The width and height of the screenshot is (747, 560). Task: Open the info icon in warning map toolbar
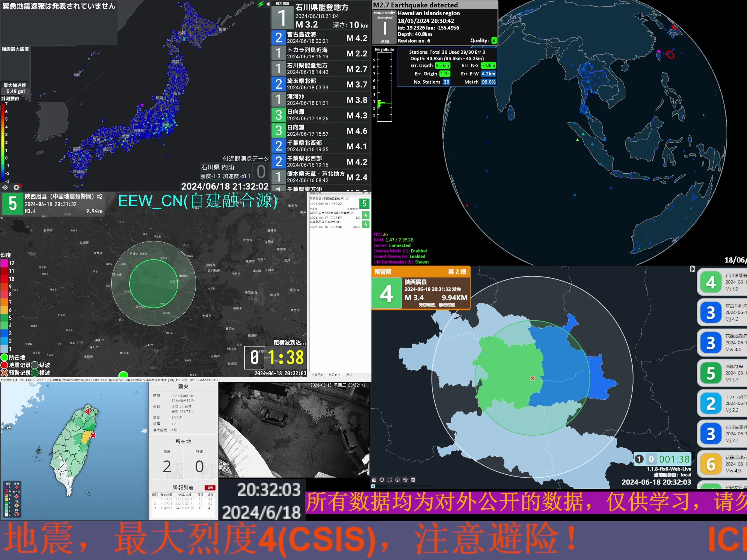tap(397, 480)
